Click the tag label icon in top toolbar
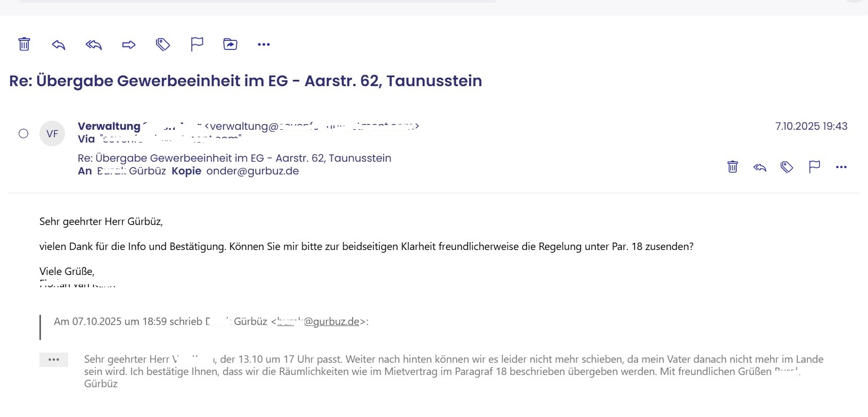This screenshot has height=417, width=868. [x=162, y=45]
